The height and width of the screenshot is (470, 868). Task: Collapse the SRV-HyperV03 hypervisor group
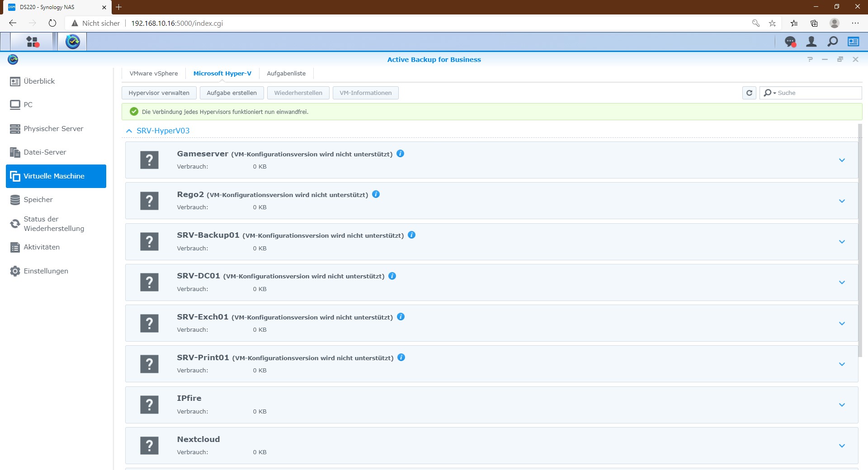pyautogui.click(x=129, y=131)
